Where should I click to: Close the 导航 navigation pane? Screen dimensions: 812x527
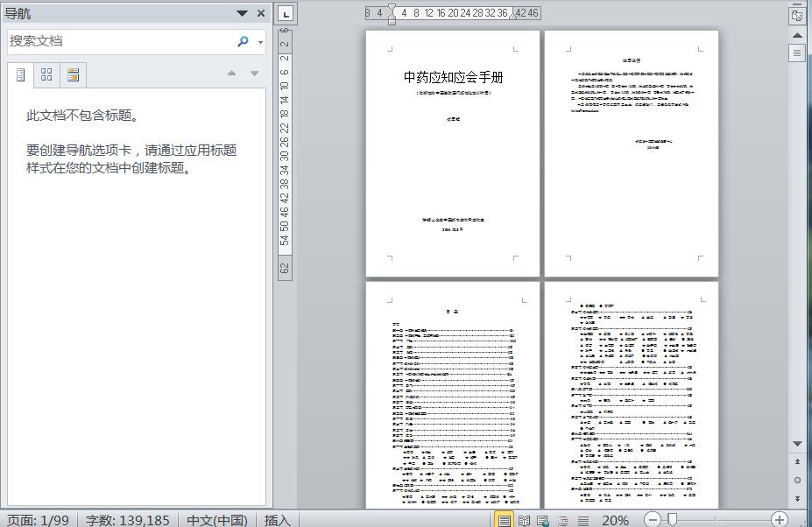tap(261, 13)
